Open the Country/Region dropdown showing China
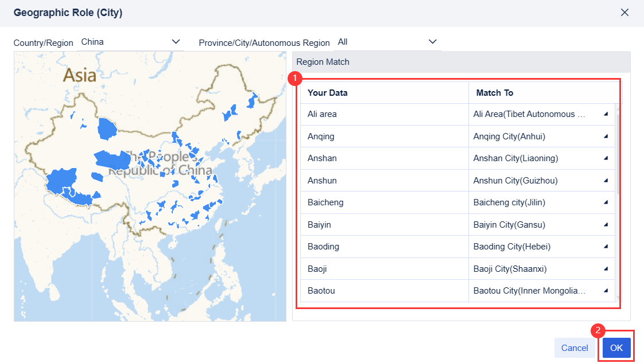Image resolution: width=644 pixels, height=363 pixels. (x=130, y=41)
